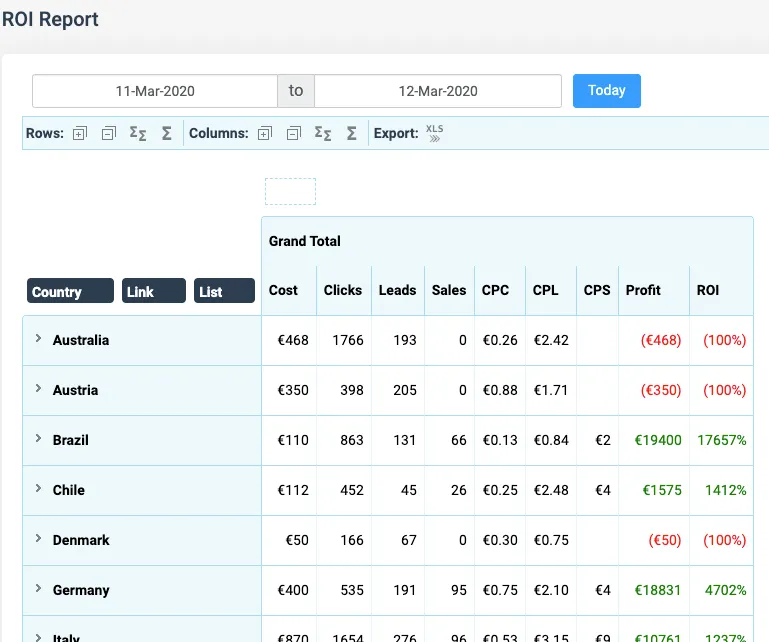Click the empty column drop zone box
Viewport: 769px width, 642px height.
(x=290, y=191)
